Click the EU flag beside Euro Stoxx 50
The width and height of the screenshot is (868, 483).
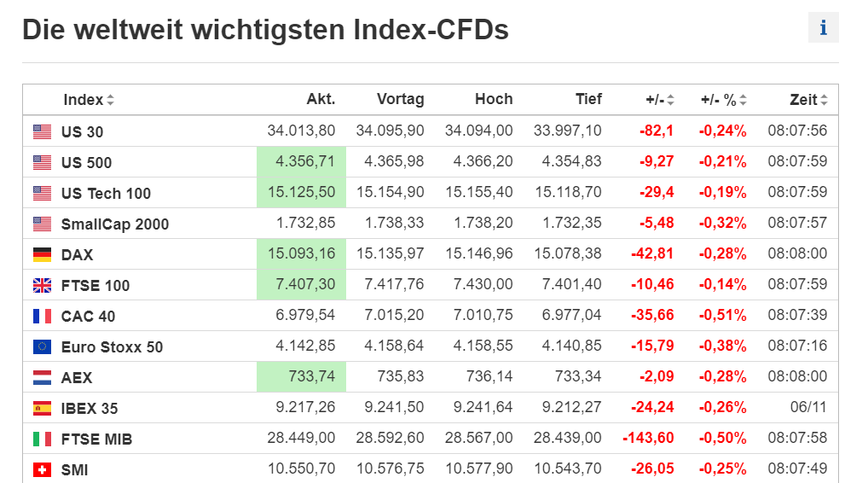(x=42, y=346)
